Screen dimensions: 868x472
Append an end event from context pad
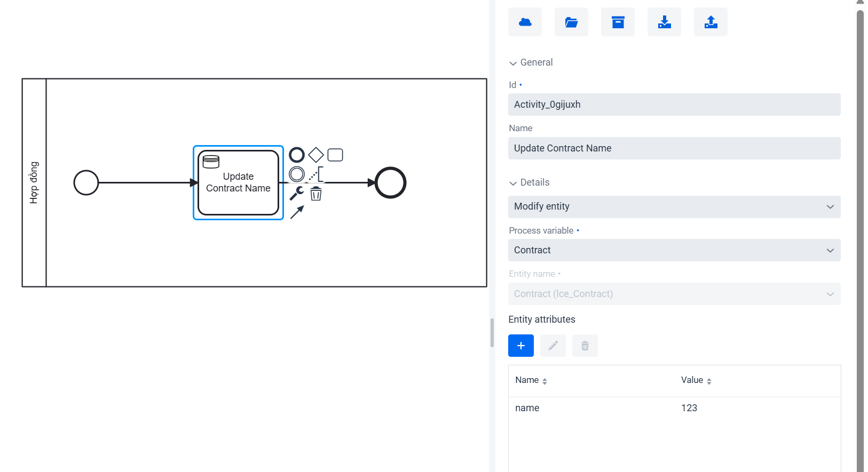point(297,155)
